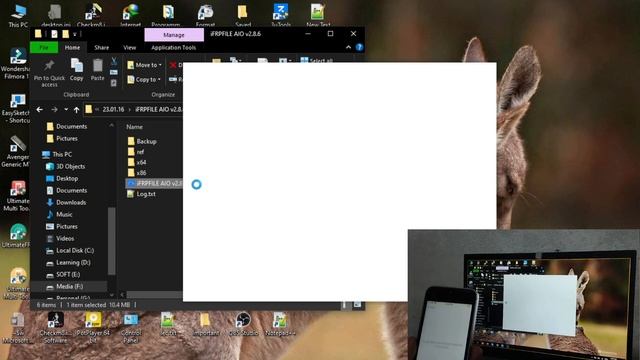Select 3D Objects in navigation pane
Screen dimensions: 640x360
click(65, 167)
